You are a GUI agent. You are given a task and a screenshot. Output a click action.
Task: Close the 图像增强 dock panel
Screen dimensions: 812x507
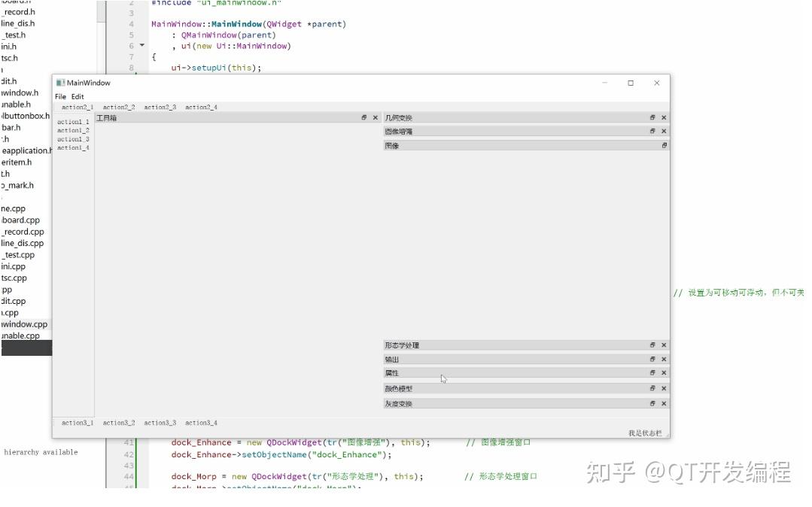(x=663, y=131)
